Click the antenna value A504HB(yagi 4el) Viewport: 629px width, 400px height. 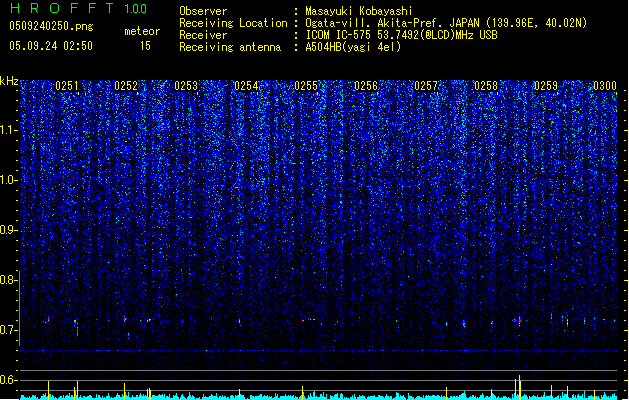click(353, 47)
